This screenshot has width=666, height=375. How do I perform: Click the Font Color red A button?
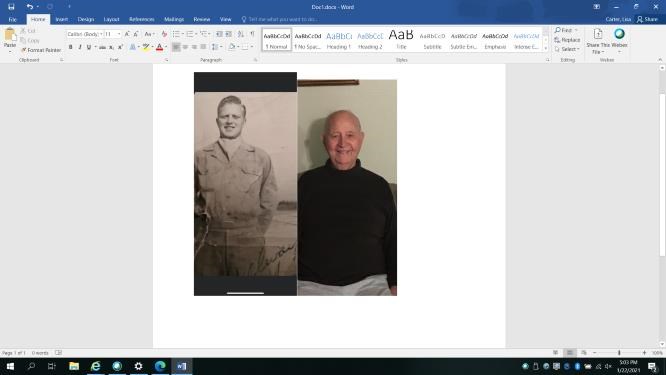159,47
